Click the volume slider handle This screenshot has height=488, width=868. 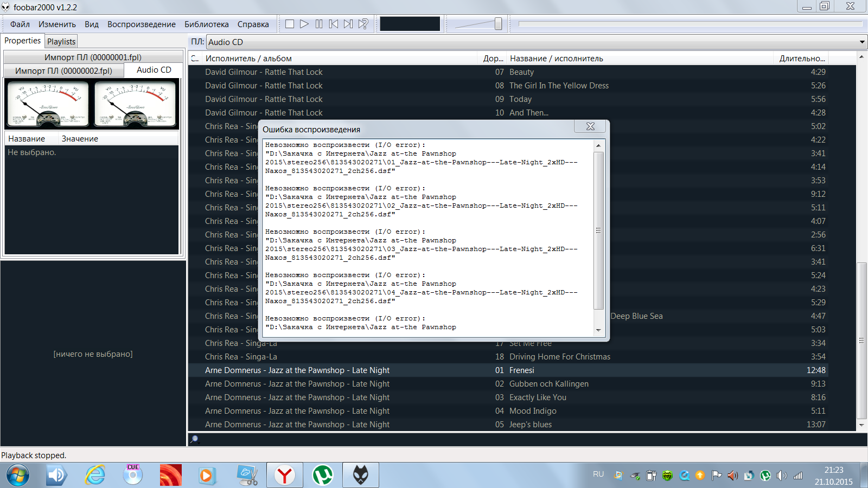(x=498, y=24)
